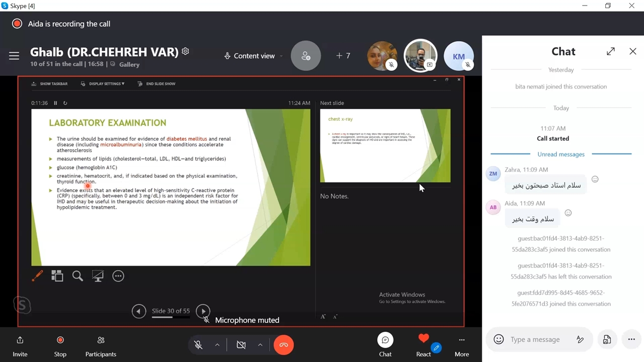The image size is (644, 362).
Task: Hang up with the red end call button
Action: coord(284,345)
